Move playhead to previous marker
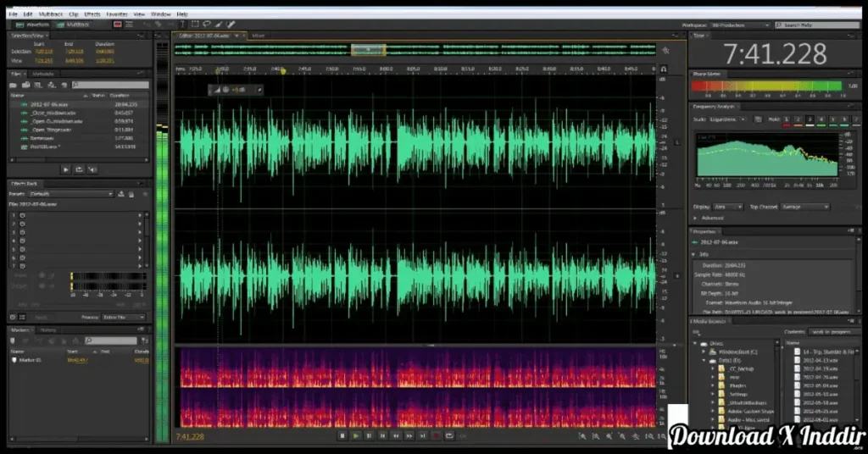 [x=382, y=436]
